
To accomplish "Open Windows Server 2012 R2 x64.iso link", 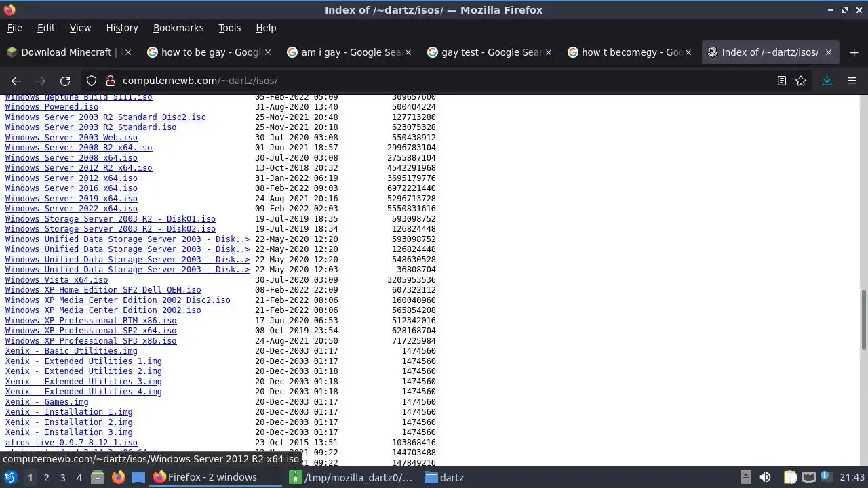I will tap(79, 168).
